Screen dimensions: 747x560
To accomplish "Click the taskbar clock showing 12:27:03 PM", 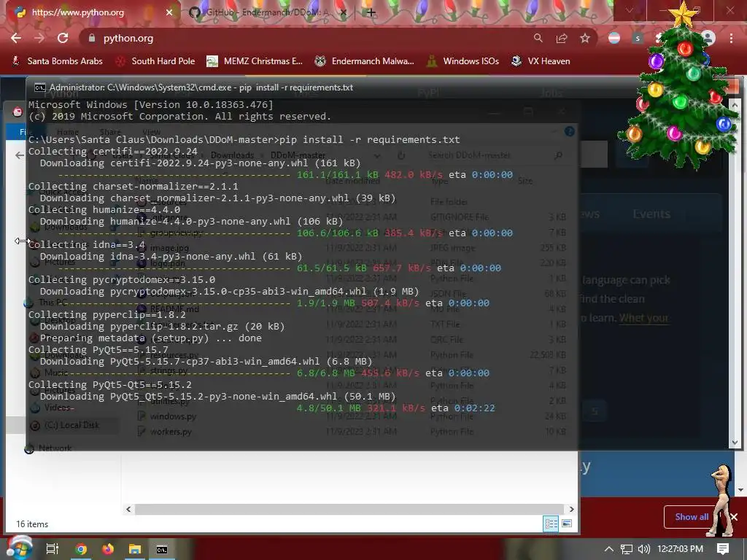I will [681, 549].
